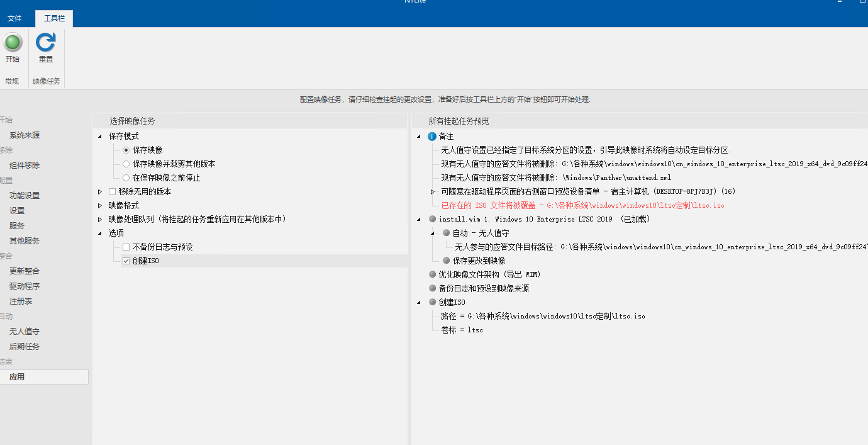
Task: Click the blue info icon beside 备注
Action: click(x=431, y=137)
